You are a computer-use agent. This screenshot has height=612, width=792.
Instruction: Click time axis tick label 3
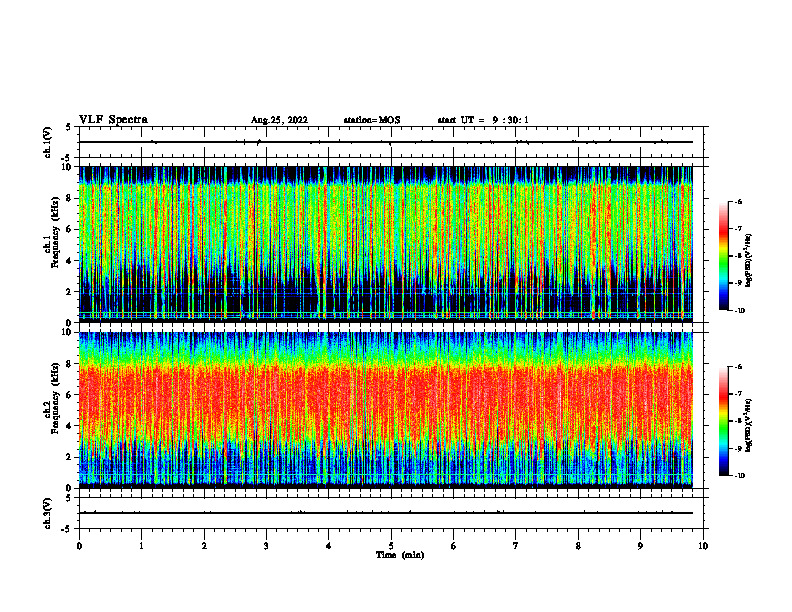pos(266,546)
